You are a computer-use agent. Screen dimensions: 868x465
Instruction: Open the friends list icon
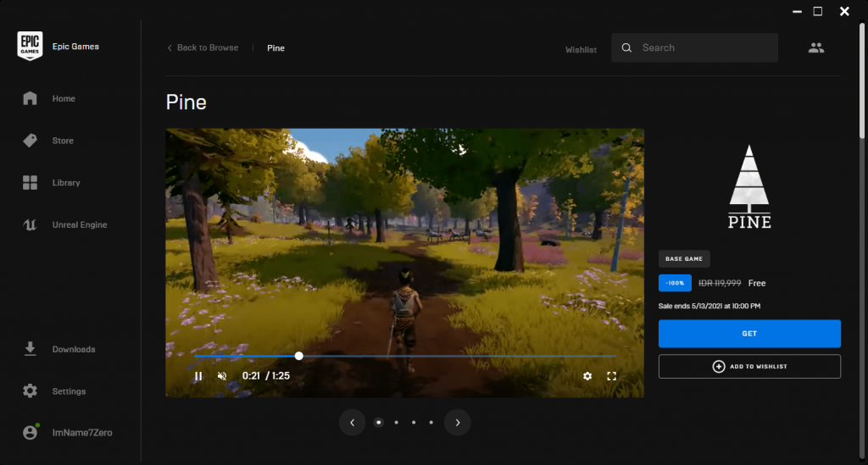(816, 48)
